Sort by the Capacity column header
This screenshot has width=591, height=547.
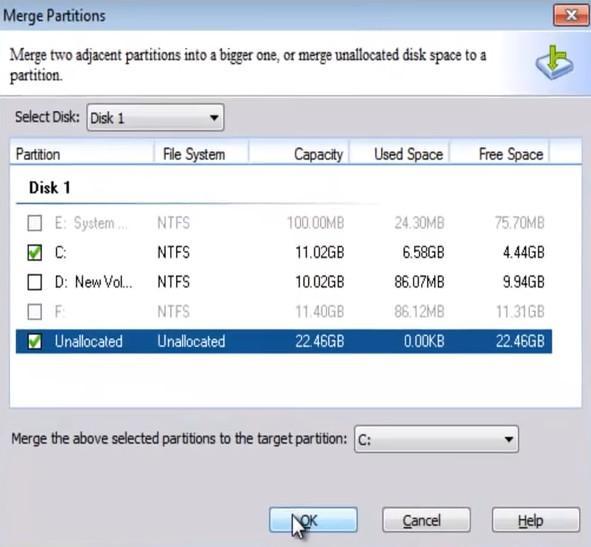299,154
